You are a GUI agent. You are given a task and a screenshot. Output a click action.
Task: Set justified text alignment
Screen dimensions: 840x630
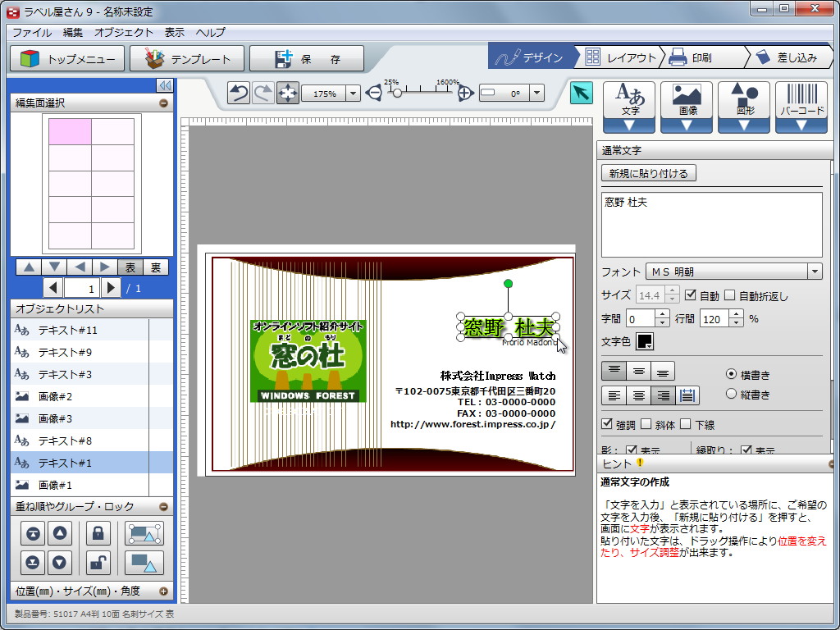point(687,395)
